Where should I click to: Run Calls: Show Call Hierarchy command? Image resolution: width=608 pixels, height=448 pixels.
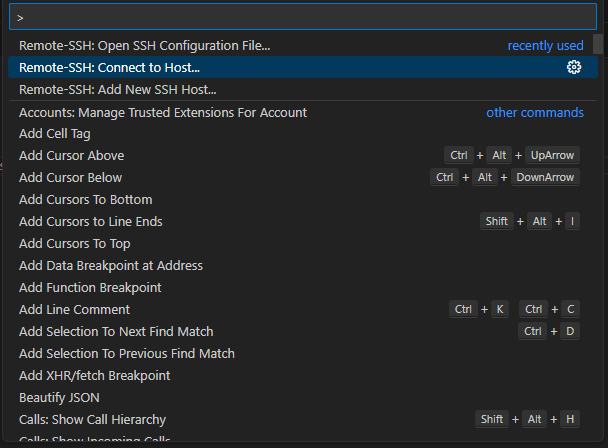coord(303,419)
